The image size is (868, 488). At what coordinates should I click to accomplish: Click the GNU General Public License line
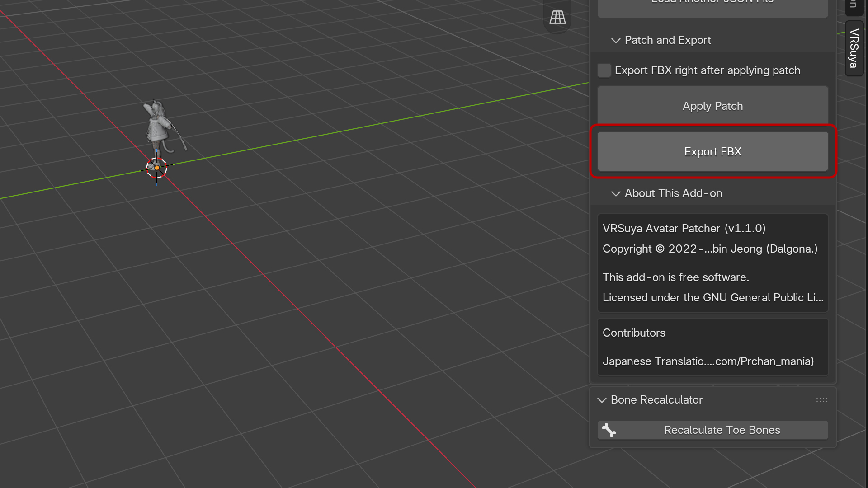(x=713, y=298)
